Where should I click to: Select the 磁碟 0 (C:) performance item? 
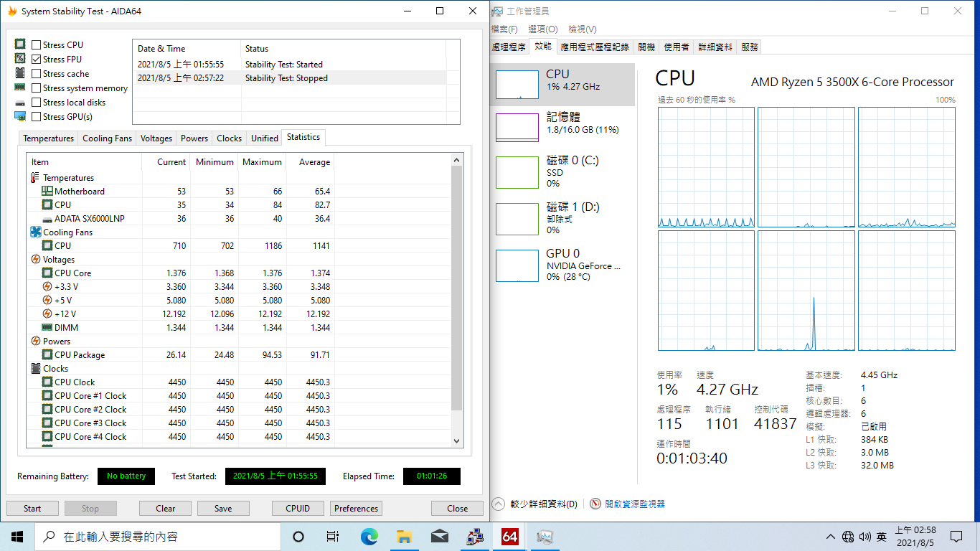tap(564, 172)
